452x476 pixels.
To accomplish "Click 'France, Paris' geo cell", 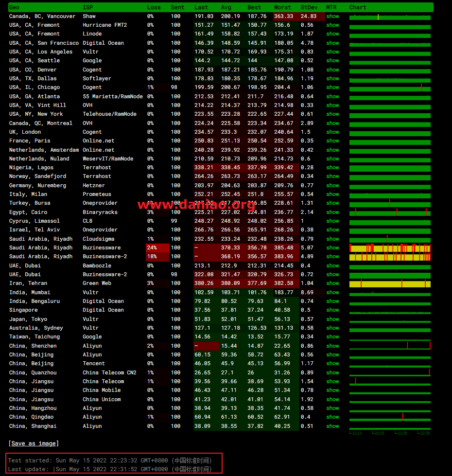I will pos(30,141).
